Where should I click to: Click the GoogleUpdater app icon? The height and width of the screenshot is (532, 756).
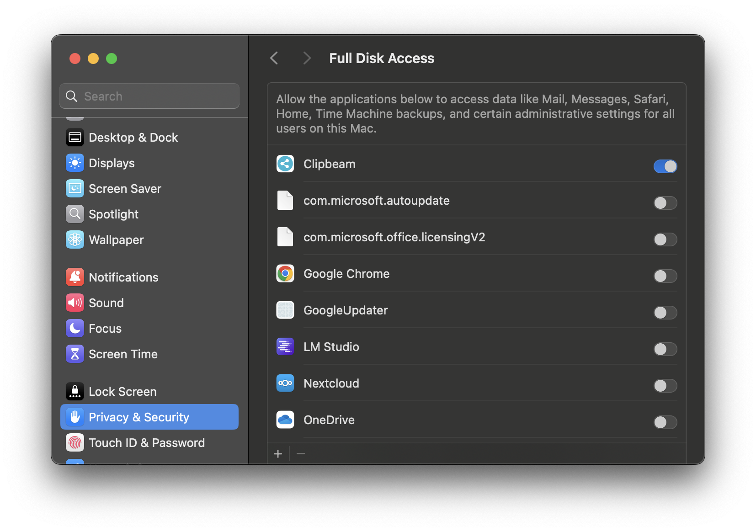(x=285, y=310)
